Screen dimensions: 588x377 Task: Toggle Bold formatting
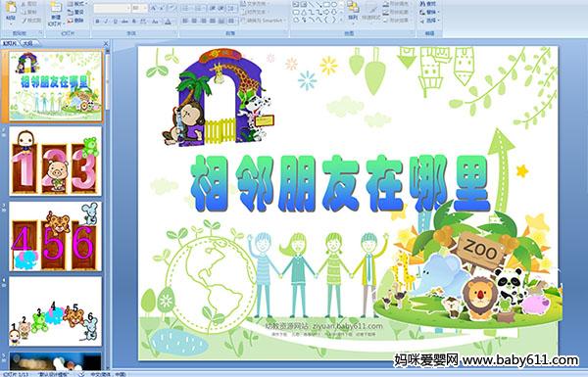[x=97, y=22]
